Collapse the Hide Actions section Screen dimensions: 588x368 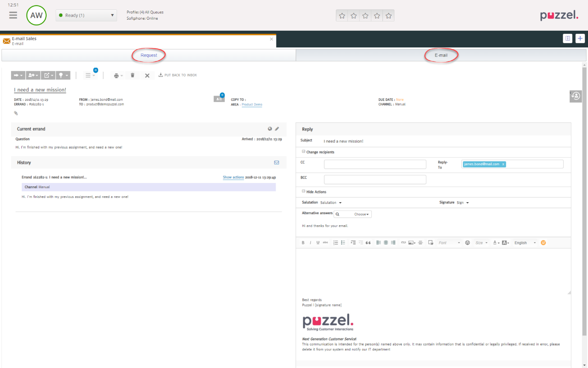[x=316, y=192]
